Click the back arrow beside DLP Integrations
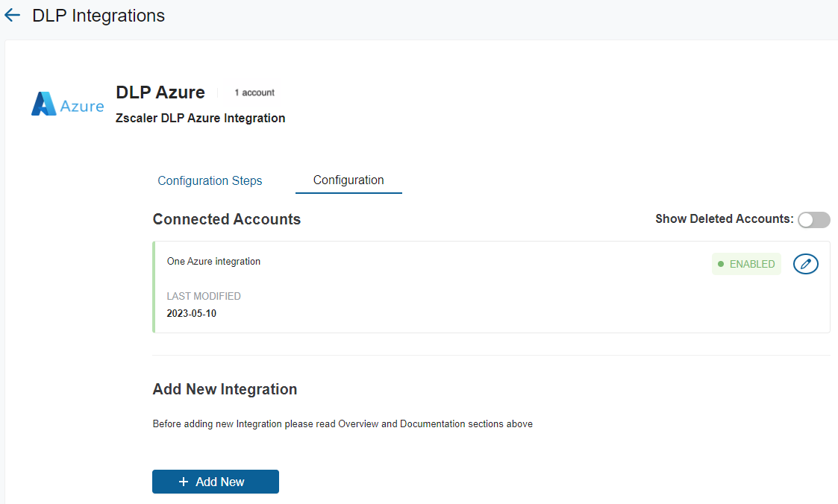The image size is (838, 504). pyautogui.click(x=12, y=16)
